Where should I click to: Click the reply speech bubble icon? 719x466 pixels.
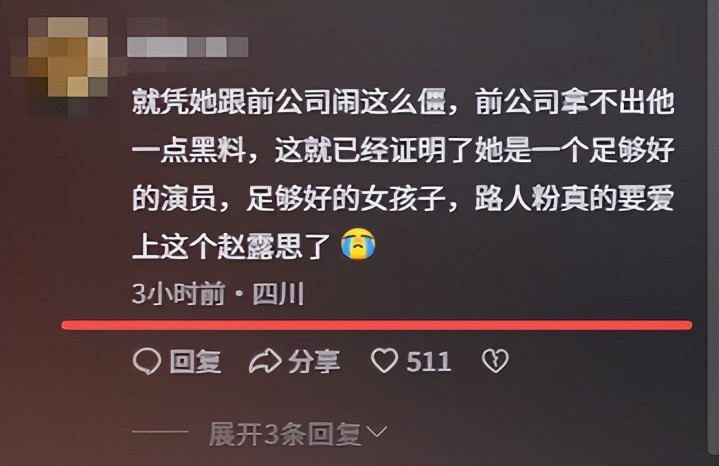(x=147, y=361)
